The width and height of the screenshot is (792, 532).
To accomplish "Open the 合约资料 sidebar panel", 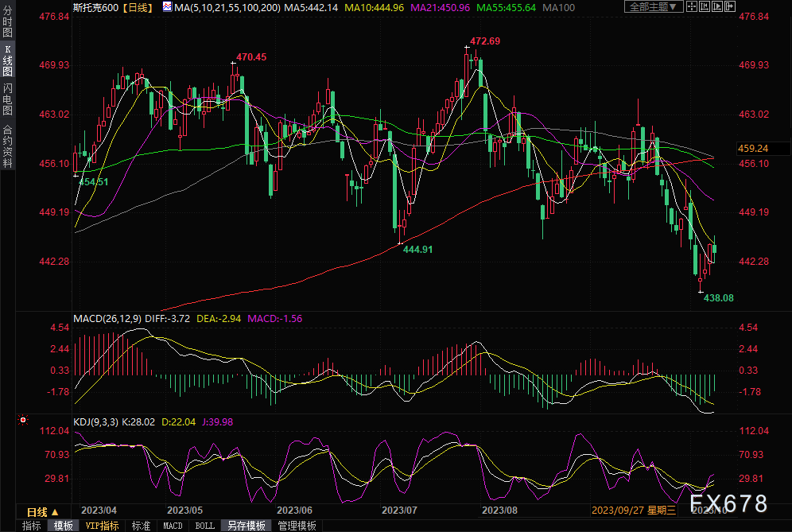I will pos(7,146).
